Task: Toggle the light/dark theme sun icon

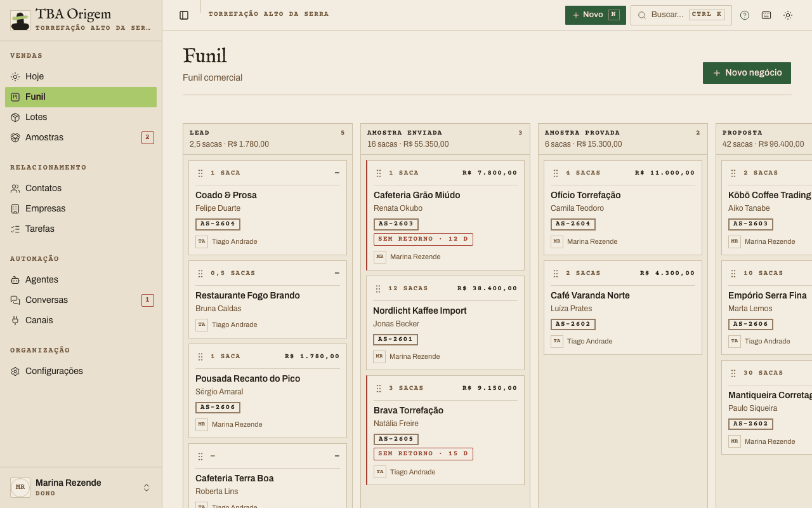Action: [788, 15]
